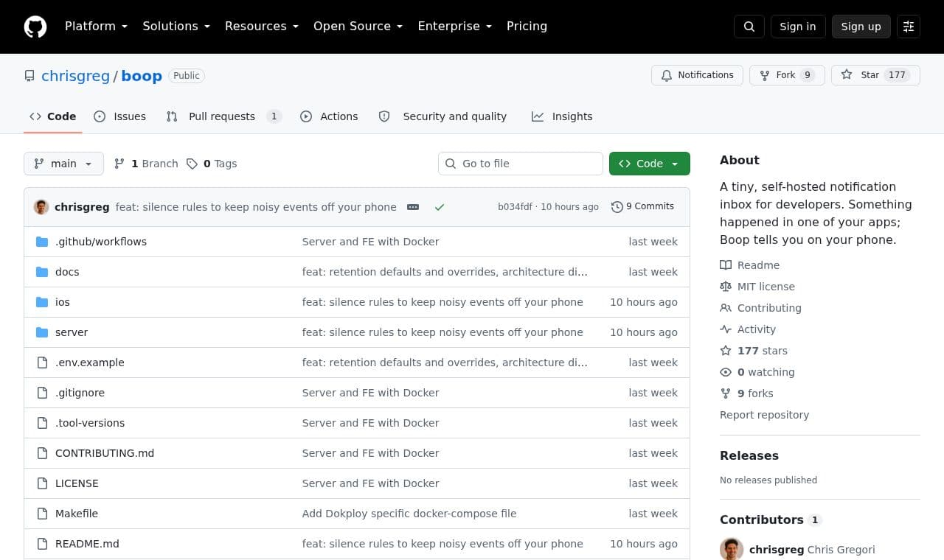Click the Sign up button

pyautogui.click(x=861, y=27)
